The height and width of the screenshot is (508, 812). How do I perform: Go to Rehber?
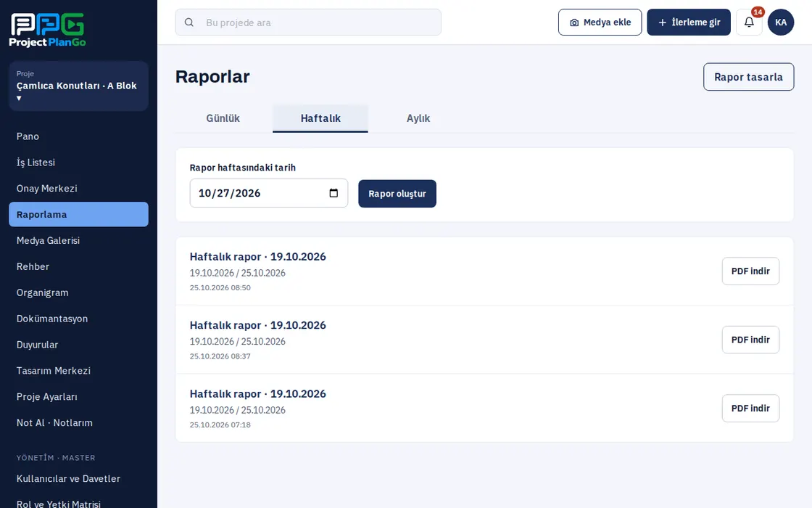pos(79,266)
